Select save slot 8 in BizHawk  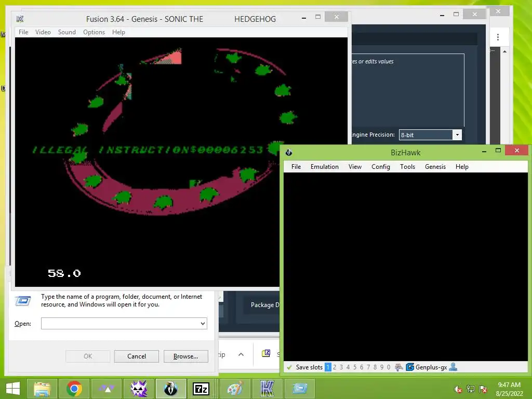[x=375, y=367]
